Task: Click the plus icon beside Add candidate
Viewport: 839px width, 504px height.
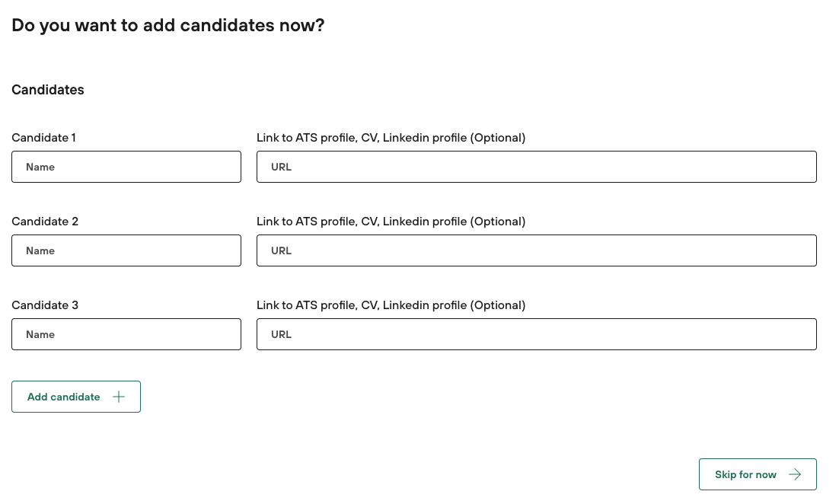Action: coord(119,397)
